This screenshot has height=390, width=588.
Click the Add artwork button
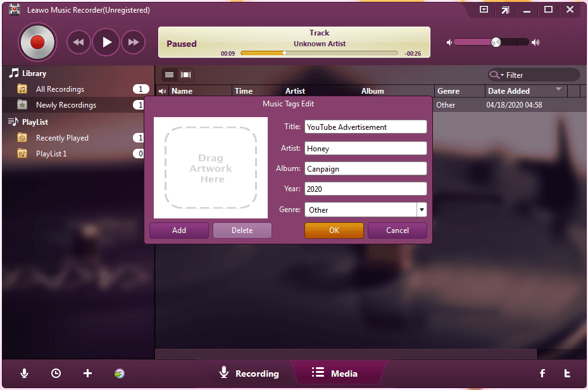(x=179, y=230)
